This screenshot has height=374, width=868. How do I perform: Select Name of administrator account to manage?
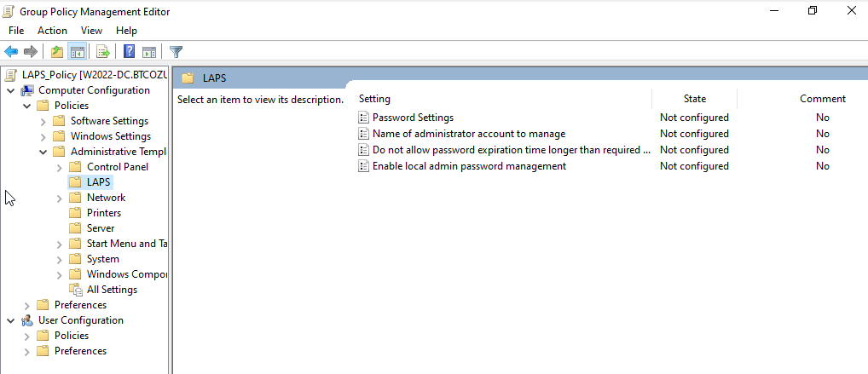click(468, 134)
